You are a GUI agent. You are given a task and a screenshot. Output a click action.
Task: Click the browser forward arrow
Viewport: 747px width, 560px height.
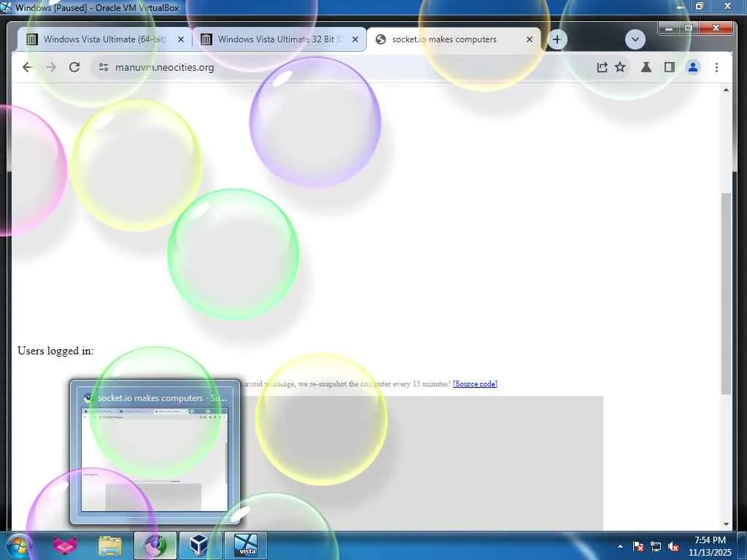click(x=51, y=67)
